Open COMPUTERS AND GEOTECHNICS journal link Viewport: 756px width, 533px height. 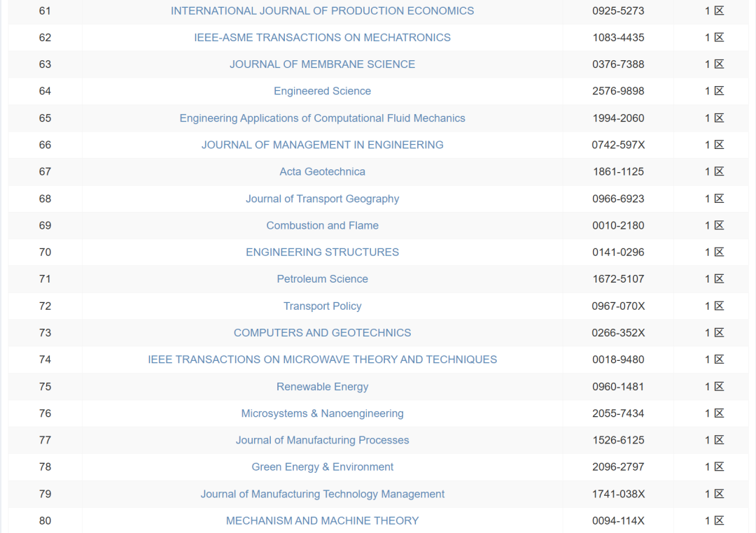coord(322,332)
